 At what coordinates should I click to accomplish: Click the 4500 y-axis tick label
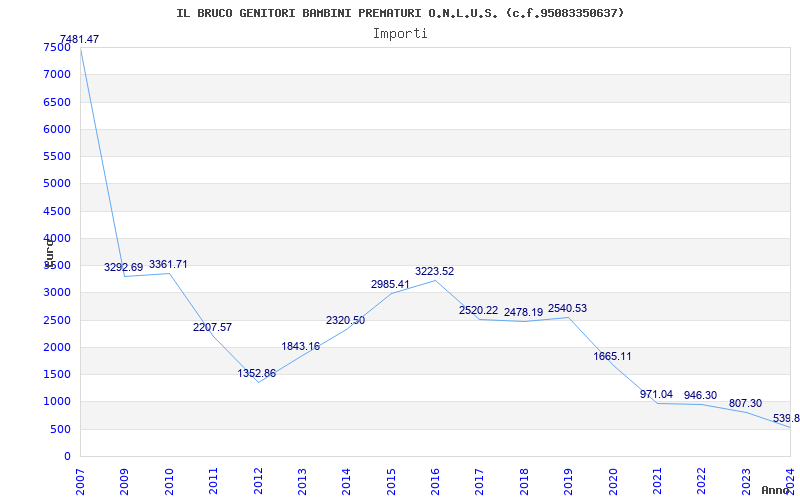57,211
